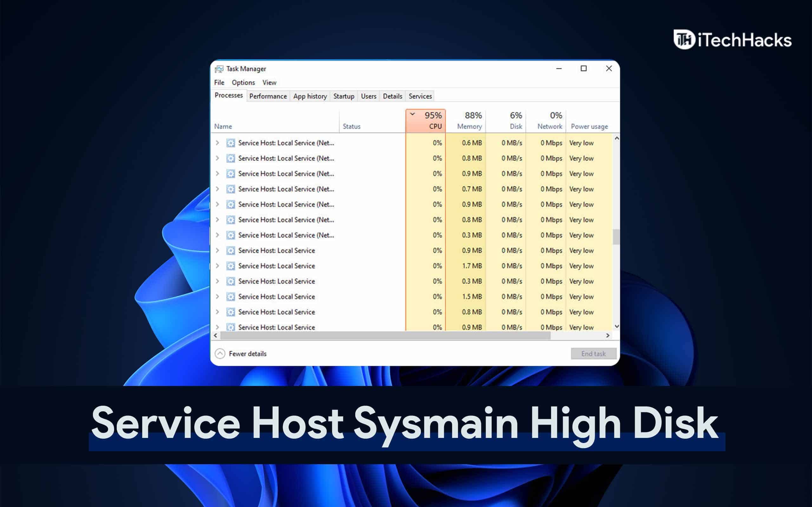Select the Users tab

point(368,96)
